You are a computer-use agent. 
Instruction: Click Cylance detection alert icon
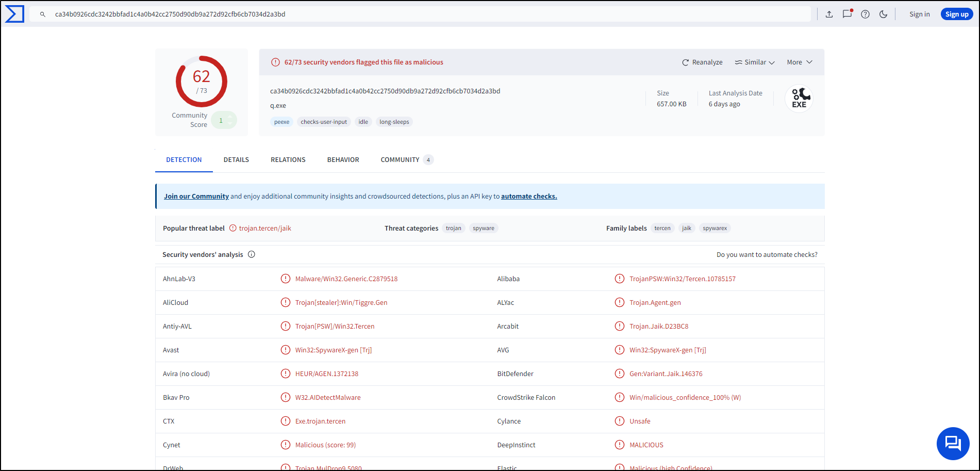(620, 421)
